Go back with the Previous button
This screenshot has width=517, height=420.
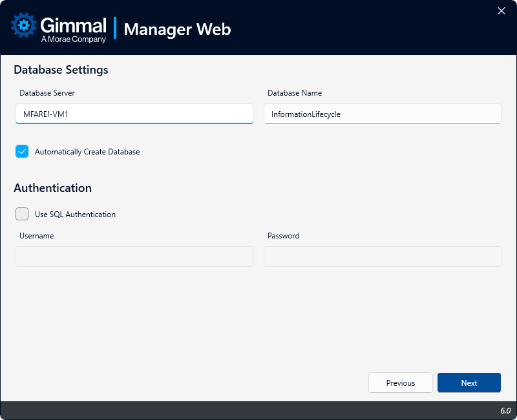coord(401,383)
